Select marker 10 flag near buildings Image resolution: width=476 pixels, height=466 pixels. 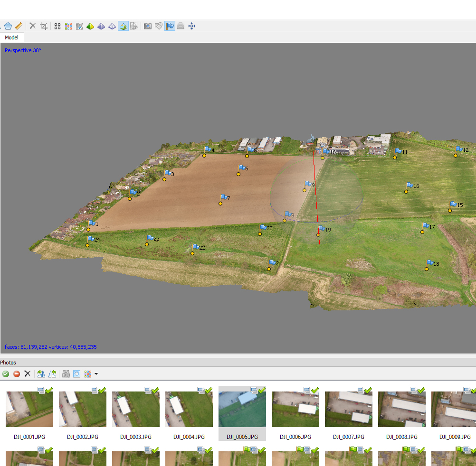click(x=326, y=151)
